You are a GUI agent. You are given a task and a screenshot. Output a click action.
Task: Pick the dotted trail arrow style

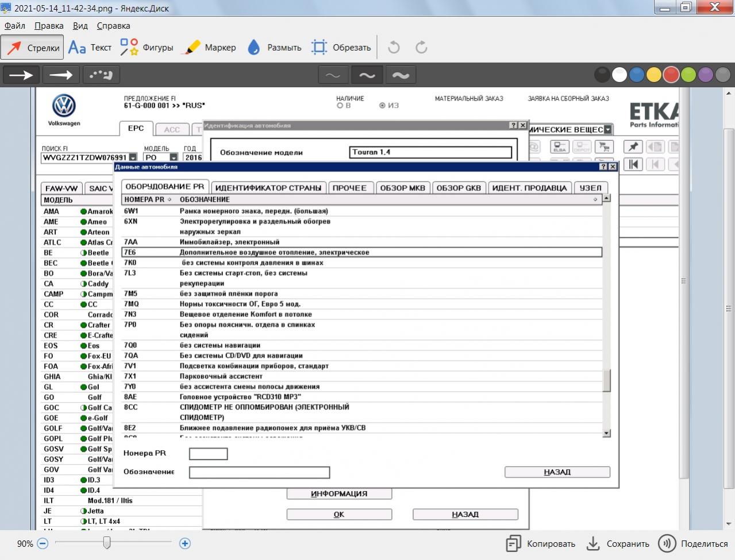click(101, 75)
